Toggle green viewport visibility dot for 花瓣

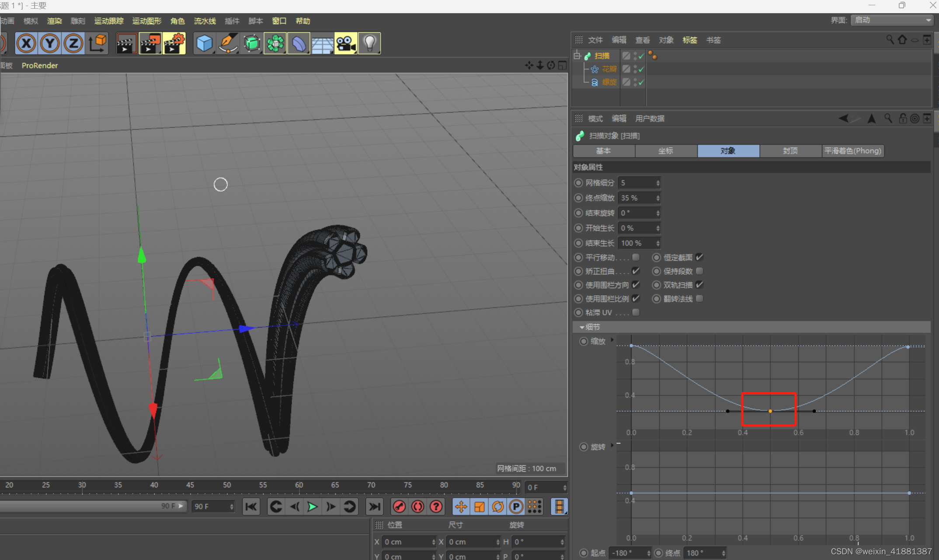(x=635, y=67)
